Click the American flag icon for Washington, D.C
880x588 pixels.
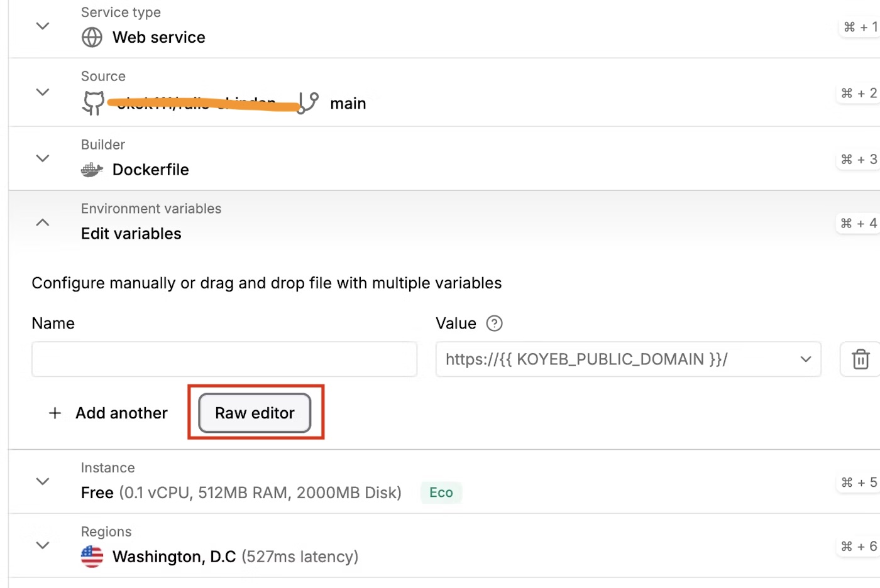[x=92, y=556]
